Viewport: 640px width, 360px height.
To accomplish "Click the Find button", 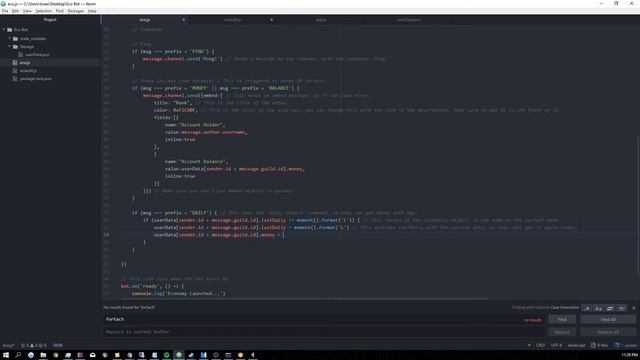I will coord(562,320).
